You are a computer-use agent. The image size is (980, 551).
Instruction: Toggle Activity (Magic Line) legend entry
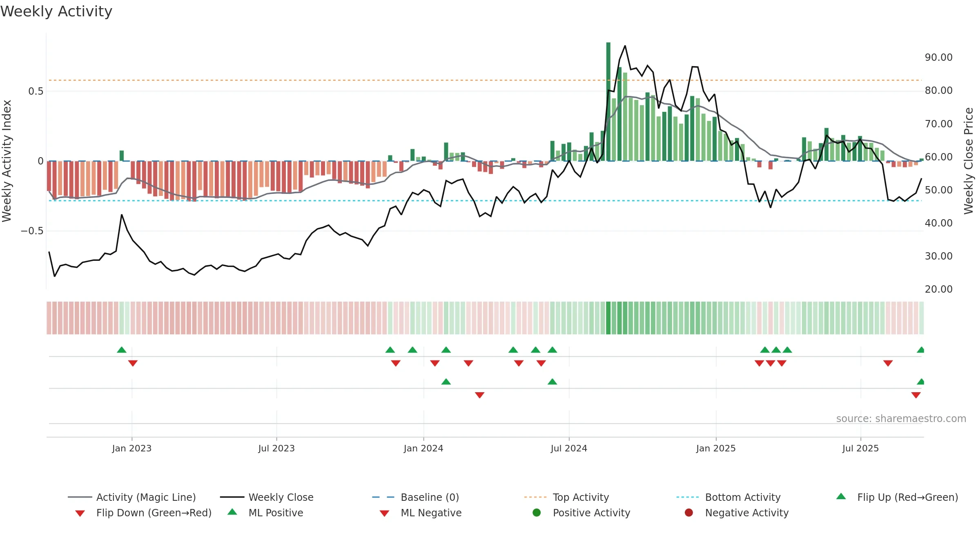[131, 497]
